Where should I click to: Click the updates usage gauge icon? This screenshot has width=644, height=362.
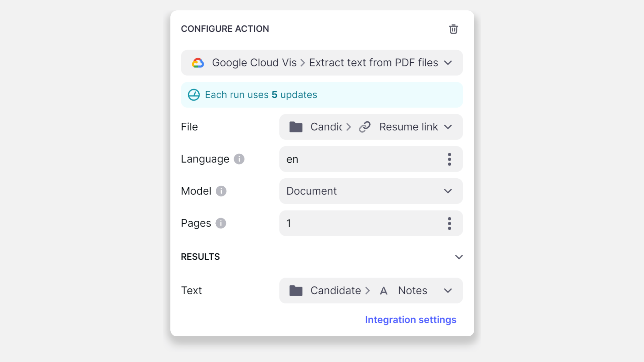194,95
